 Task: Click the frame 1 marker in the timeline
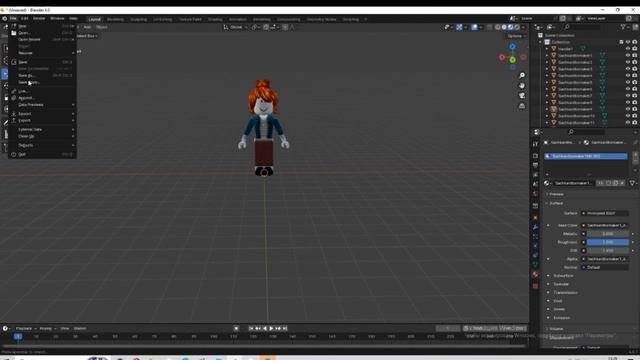point(18,336)
